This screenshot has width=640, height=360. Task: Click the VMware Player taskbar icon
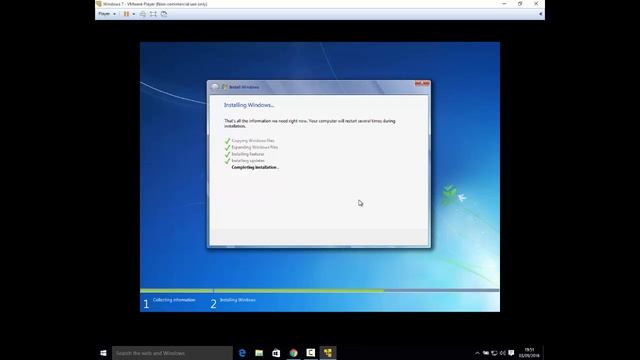pos(328,353)
